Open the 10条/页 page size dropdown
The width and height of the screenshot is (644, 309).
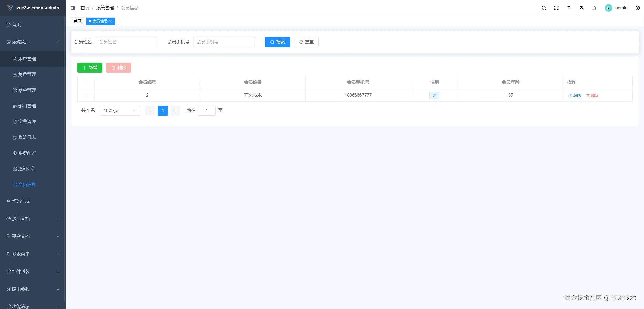point(120,110)
